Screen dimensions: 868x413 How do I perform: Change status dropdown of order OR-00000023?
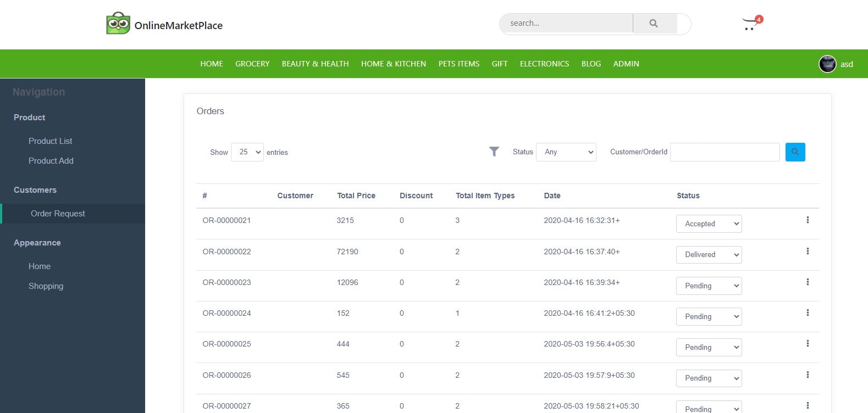(x=709, y=286)
